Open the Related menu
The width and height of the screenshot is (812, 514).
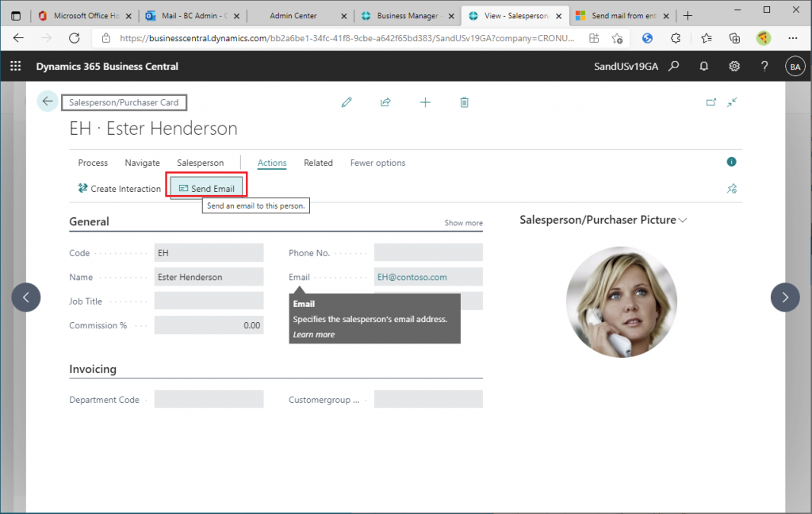(x=318, y=163)
